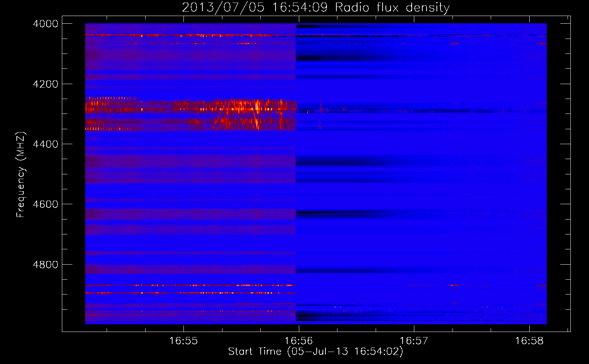
Task: Select the 4800 frequency axis label
Action: coord(46,265)
